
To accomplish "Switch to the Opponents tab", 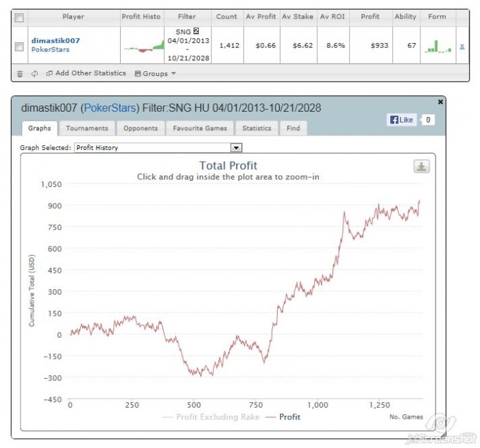I will click(141, 128).
